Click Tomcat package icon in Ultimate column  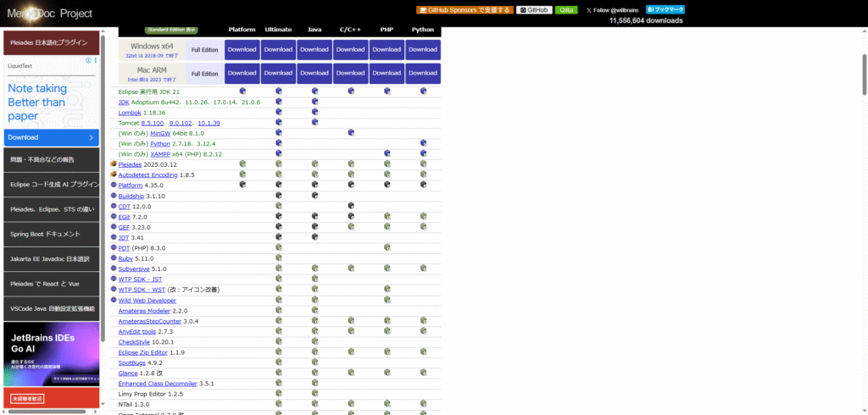[x=278, y=122]
